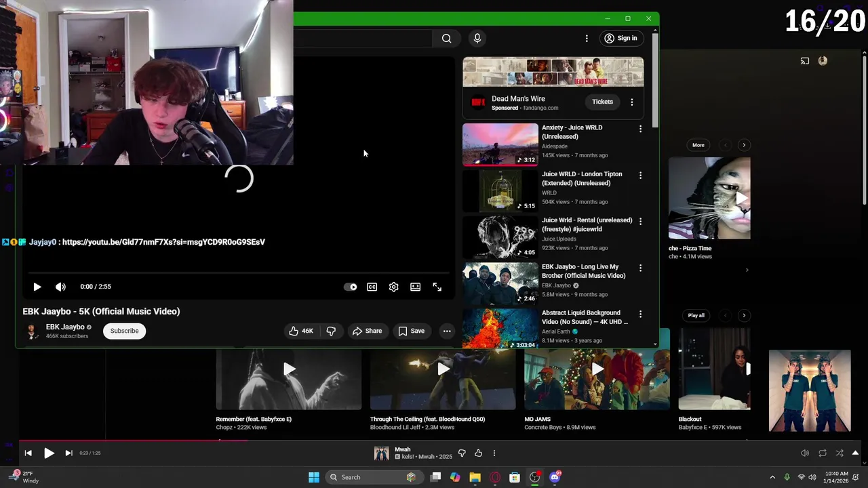Dislike the EBK Jaaybo video
The height and width of the screenshot is (488, 868).
click(331, 331)
